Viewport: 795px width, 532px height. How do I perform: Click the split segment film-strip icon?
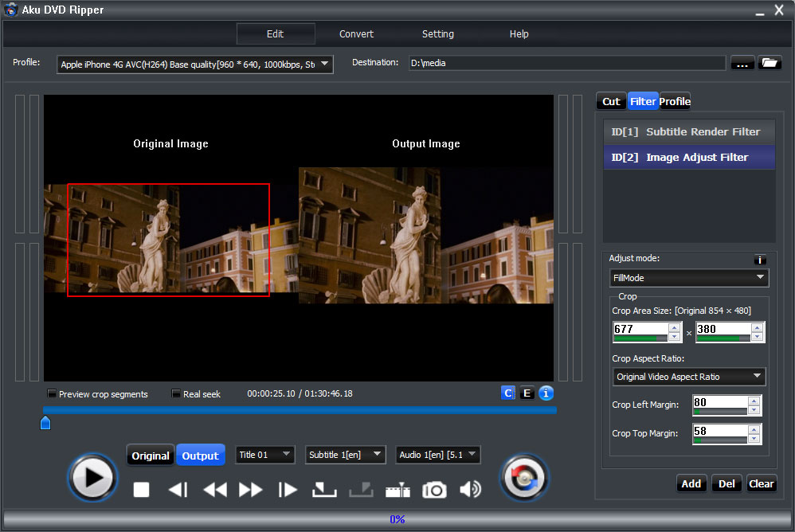coord(398,490)
